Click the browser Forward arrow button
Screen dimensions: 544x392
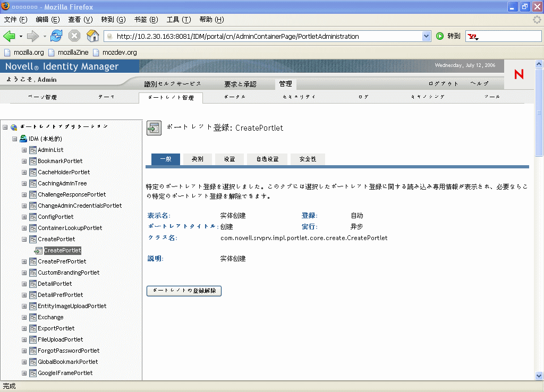(32, 36)
